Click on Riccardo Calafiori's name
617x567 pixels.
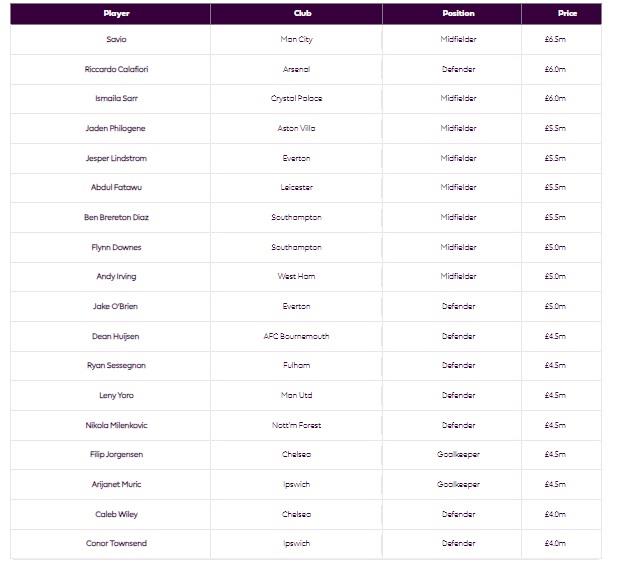[x=116, y=70]
